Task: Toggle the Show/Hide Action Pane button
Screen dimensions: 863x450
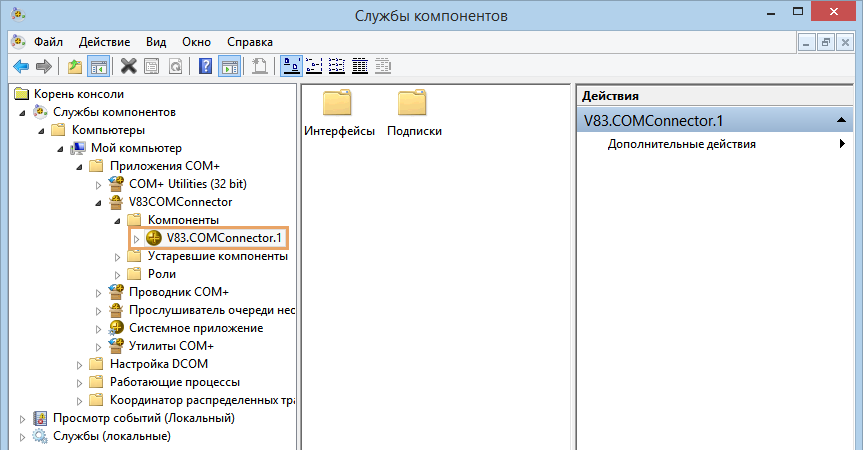Action: tap(229, 66)
